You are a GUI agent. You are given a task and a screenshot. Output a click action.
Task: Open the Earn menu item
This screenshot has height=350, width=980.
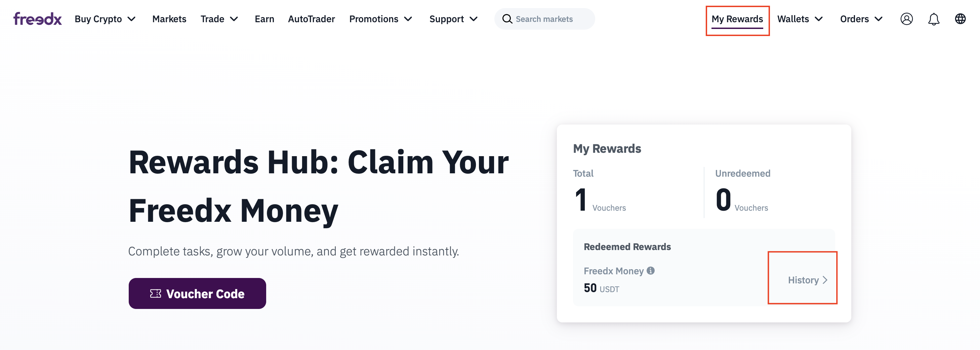[264, 19]
